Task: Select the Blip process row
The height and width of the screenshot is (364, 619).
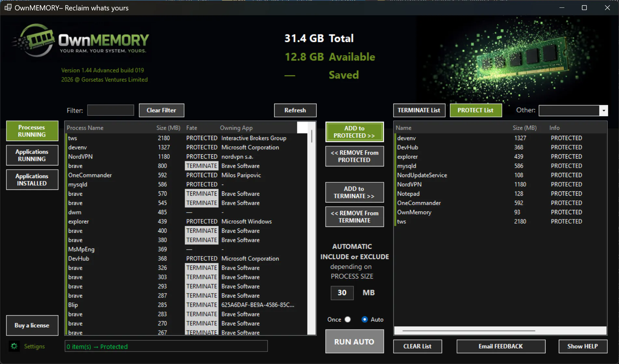Action: pos(187,305)
